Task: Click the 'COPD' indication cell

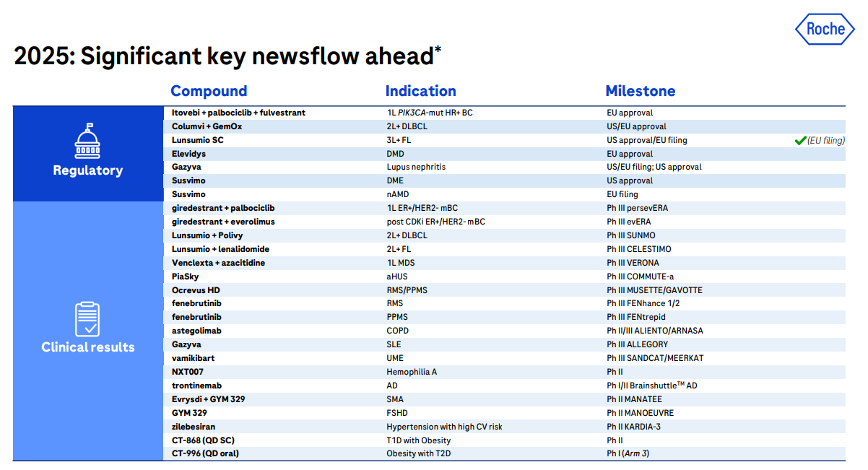Action: 398,331
